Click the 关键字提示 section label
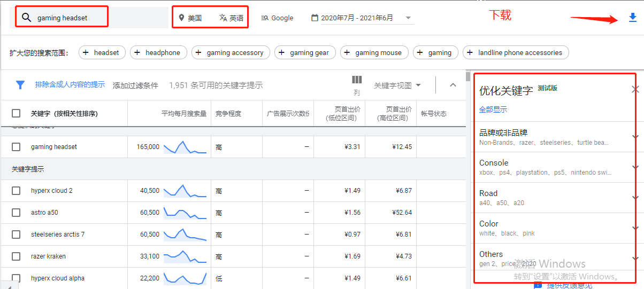This screenshot has width=644, height=289. [28, 169]
